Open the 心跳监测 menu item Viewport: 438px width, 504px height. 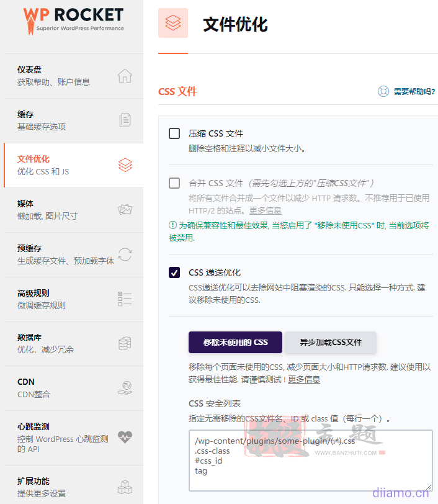[x=74, y=438]
